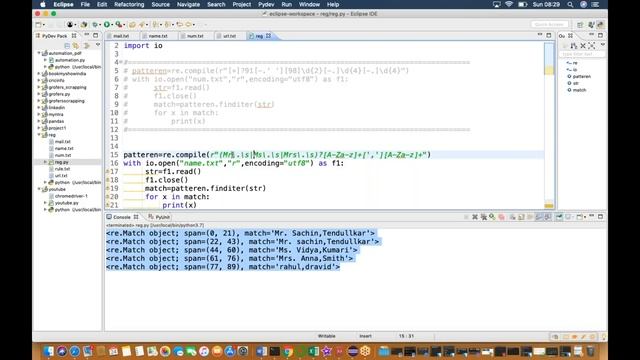Click the Remove Launch X icon in console
The image size is (640, 360).
point(475,217)
